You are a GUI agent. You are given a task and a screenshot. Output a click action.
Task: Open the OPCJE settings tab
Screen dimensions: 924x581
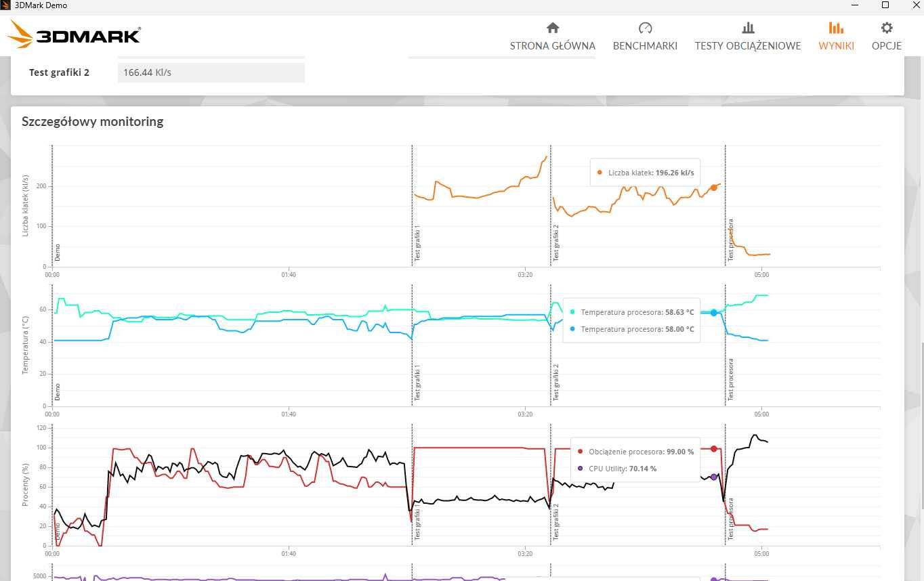(887, 37)
